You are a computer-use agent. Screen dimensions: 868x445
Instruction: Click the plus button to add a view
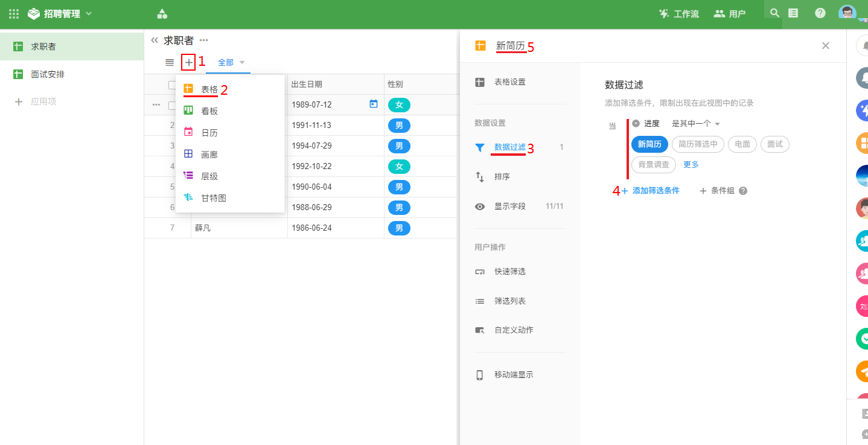[188, 62]
